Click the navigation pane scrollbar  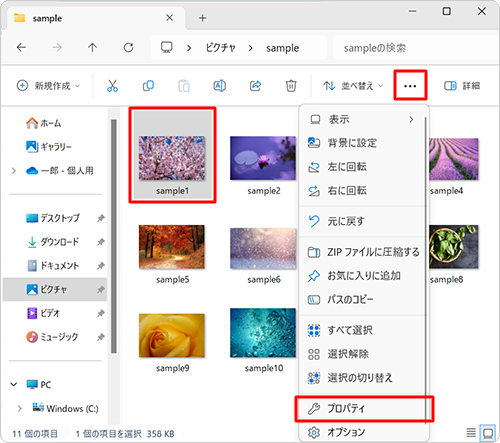(x=114, y=236)
